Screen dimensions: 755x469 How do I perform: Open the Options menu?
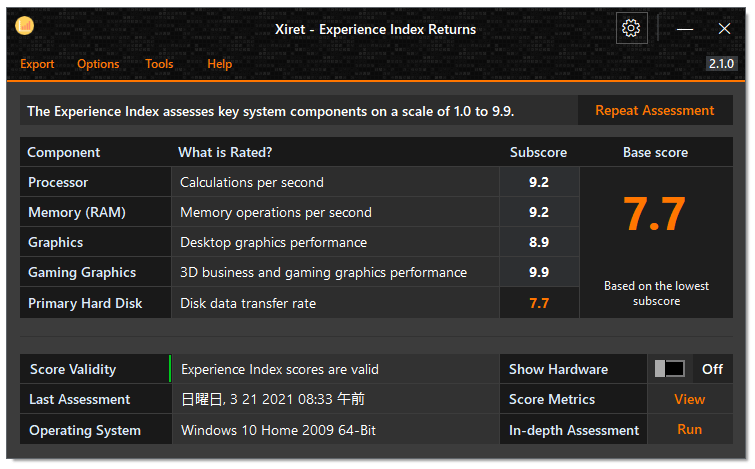tap(98, 64)
